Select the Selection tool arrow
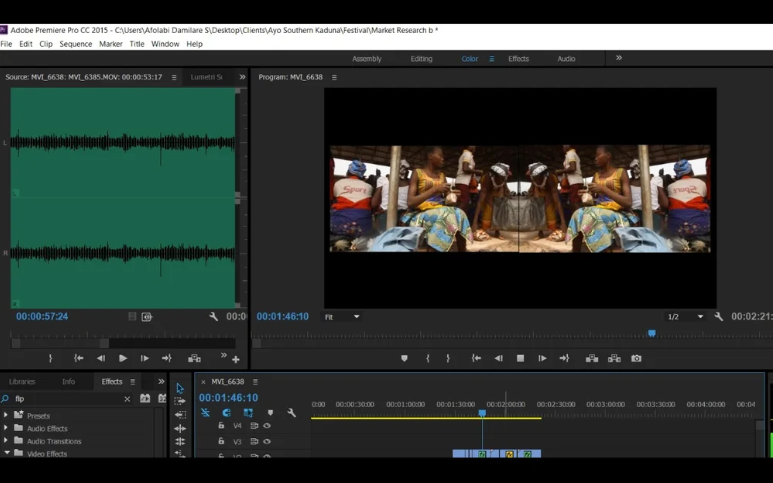 (x=180, y=388)
